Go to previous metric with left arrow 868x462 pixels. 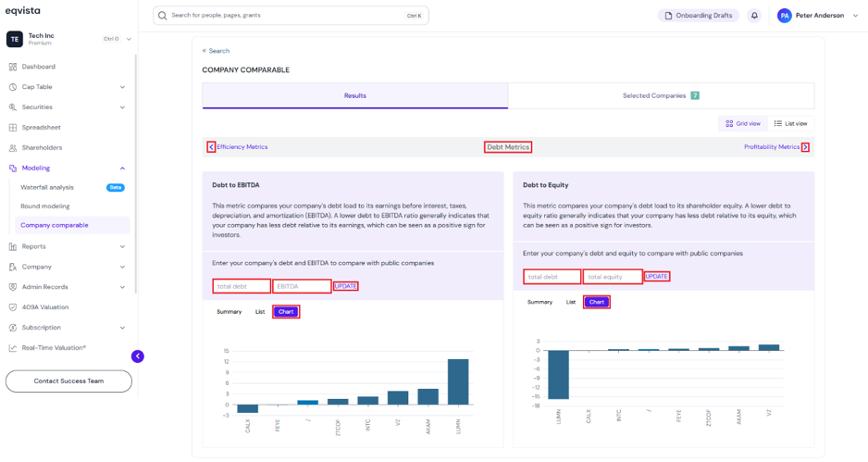click(x=211, y=147)
